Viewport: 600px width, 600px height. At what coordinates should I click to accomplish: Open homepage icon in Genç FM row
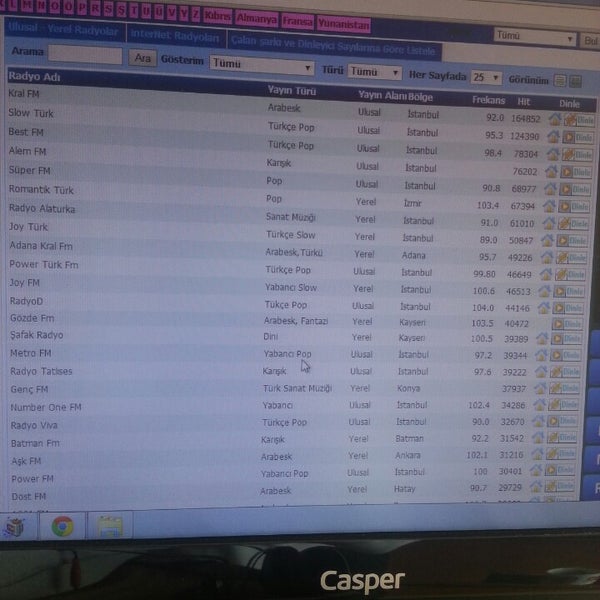click(540, 389)
